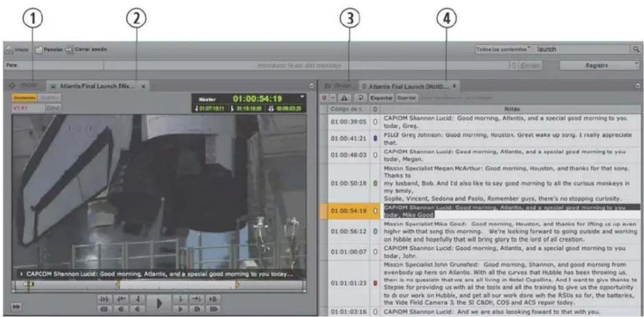Click the red add marker button

click(324, 97)
